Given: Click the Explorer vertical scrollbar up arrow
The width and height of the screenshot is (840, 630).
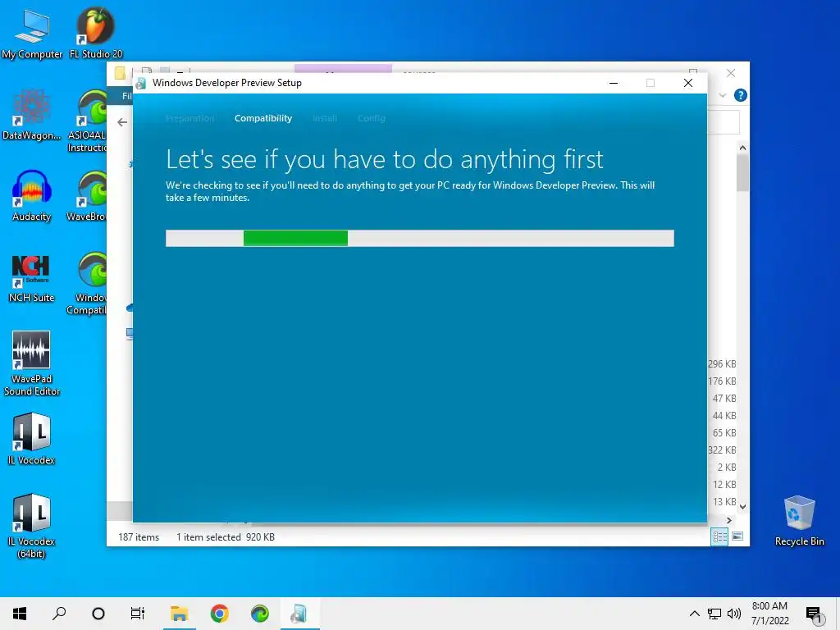Looking at the screenshot, I should 742,148.
